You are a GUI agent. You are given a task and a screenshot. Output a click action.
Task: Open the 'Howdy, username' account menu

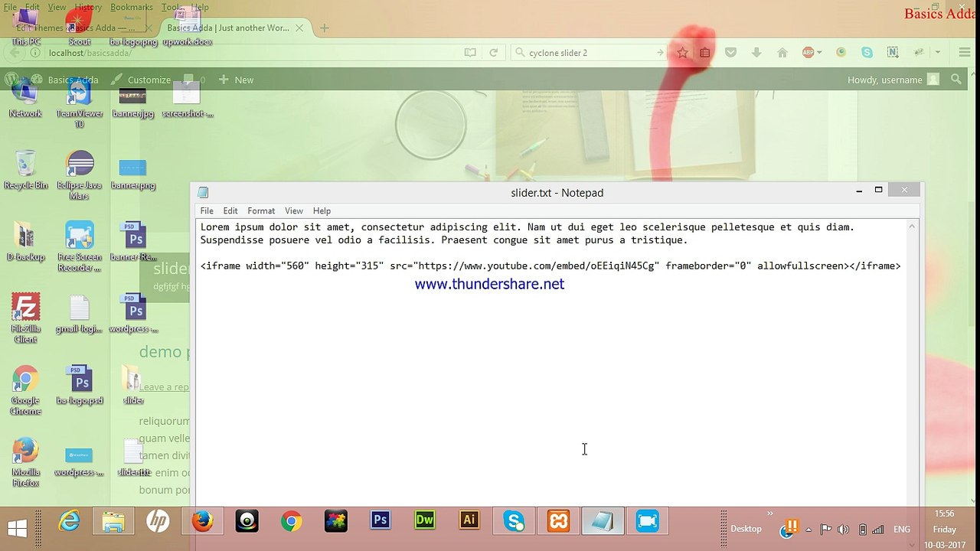893,80
